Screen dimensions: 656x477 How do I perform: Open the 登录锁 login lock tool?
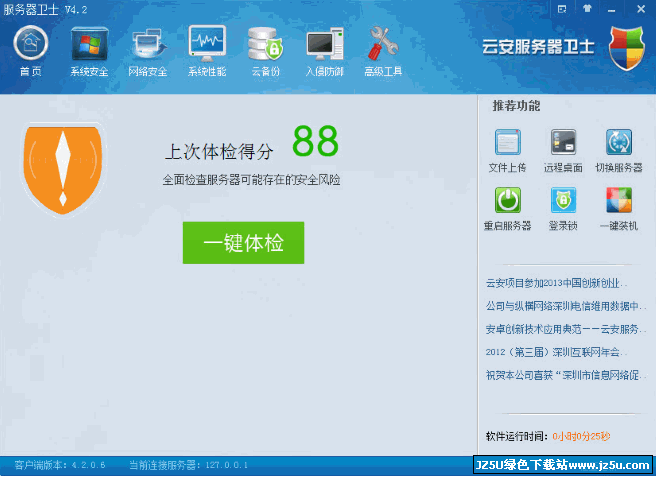point(563,200)
